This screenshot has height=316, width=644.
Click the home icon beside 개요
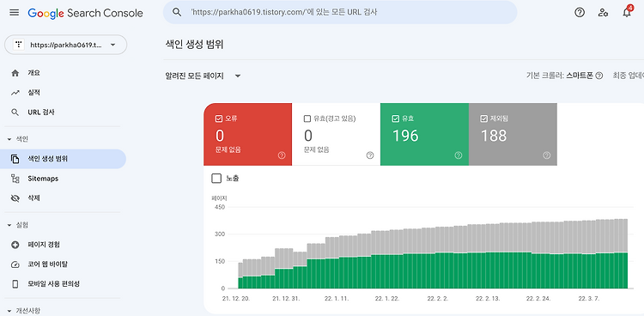click(x=15, y=73)
